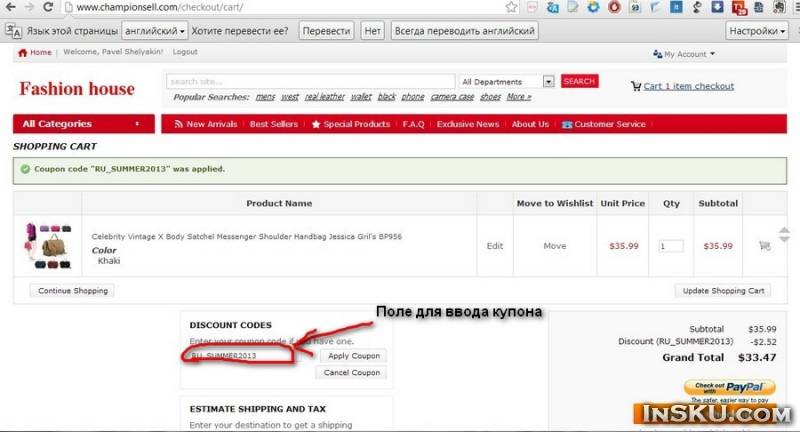Click popular search 'camera case'
Viewport: 800px width, 432px height.
coord(452,97)
